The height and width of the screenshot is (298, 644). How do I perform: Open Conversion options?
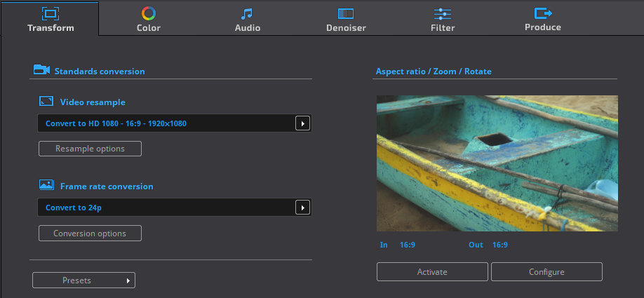tap(90, 233)
